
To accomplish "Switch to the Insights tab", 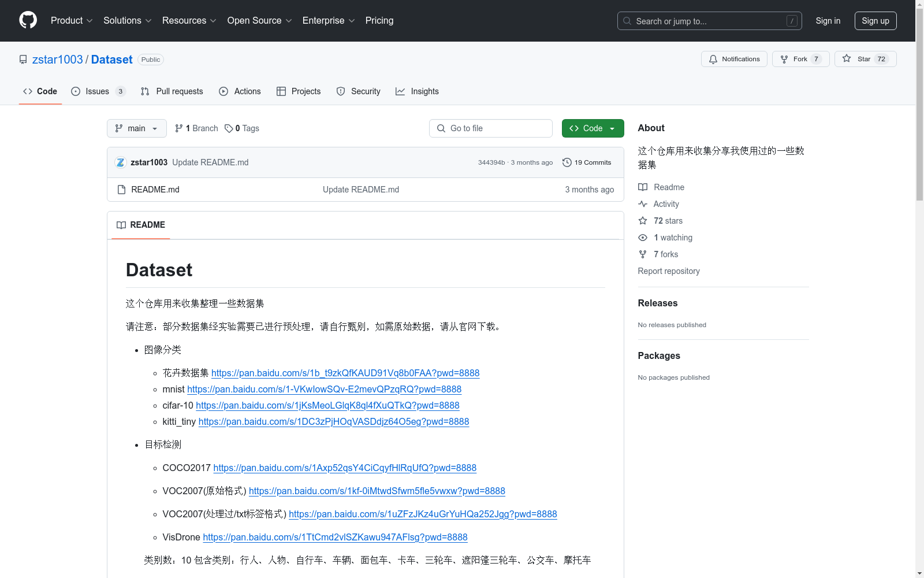I will coord(418,91).
